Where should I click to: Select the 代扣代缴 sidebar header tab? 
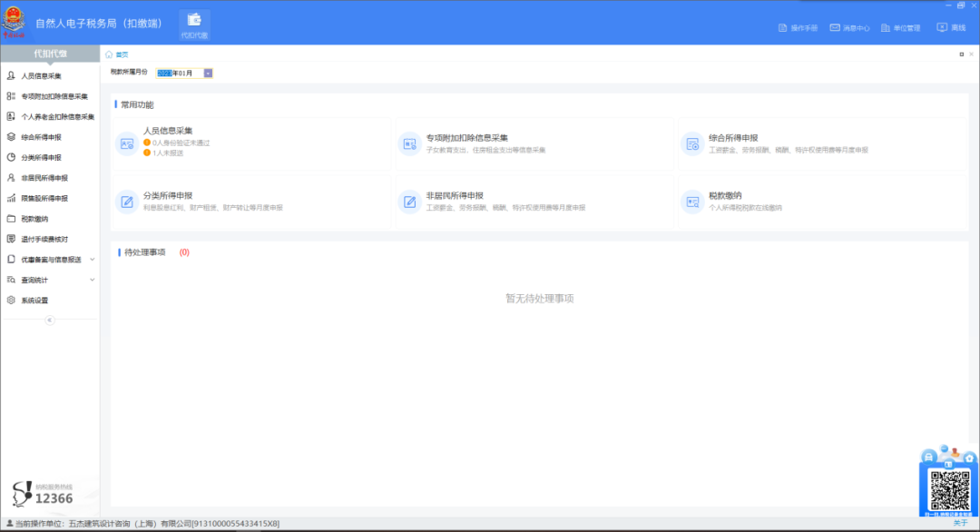(50, 54)
